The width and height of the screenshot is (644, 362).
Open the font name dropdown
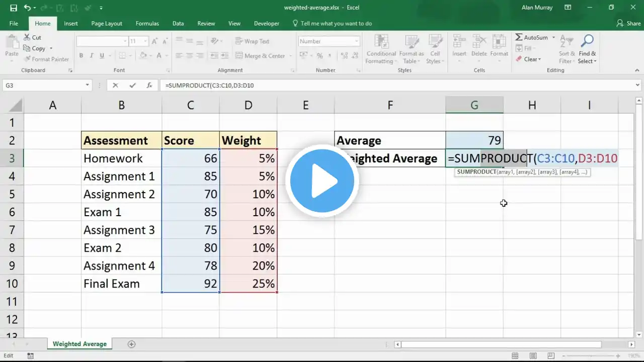click(x=125, y=41)
